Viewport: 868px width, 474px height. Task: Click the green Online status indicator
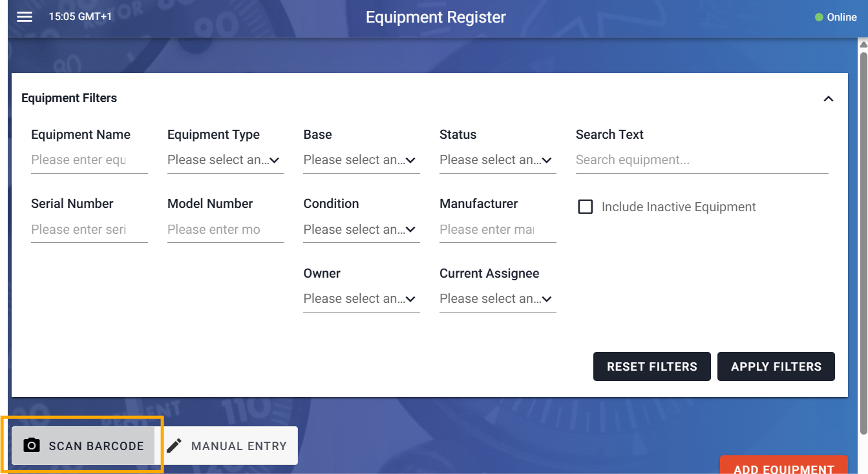tap(819, 17)
